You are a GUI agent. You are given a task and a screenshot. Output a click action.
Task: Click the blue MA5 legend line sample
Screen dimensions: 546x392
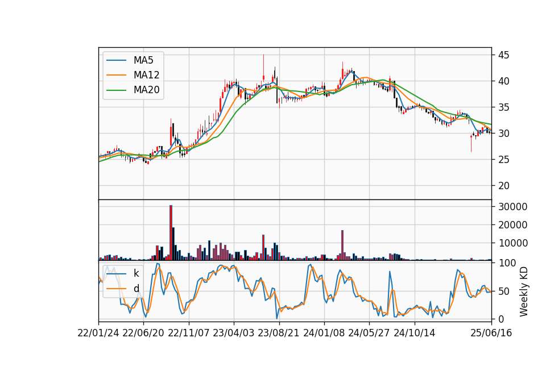tap(116, 60)
